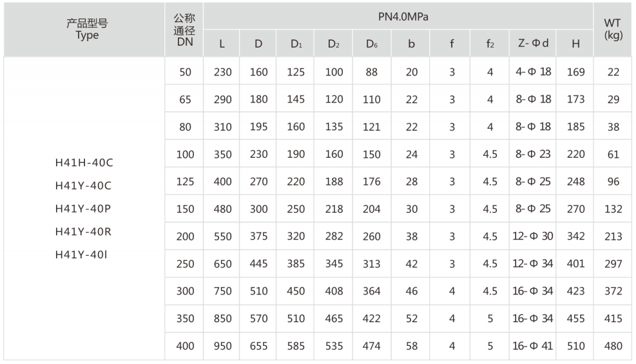636x364 pixels.
Task: Select the 产品型号 Type header
Action: [x=87, y=30]
